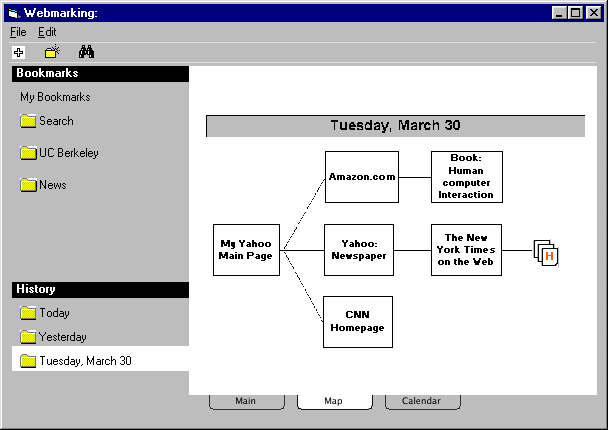Open the File menu
This screenshot has height=430, width=608.
tap(18, 32)
